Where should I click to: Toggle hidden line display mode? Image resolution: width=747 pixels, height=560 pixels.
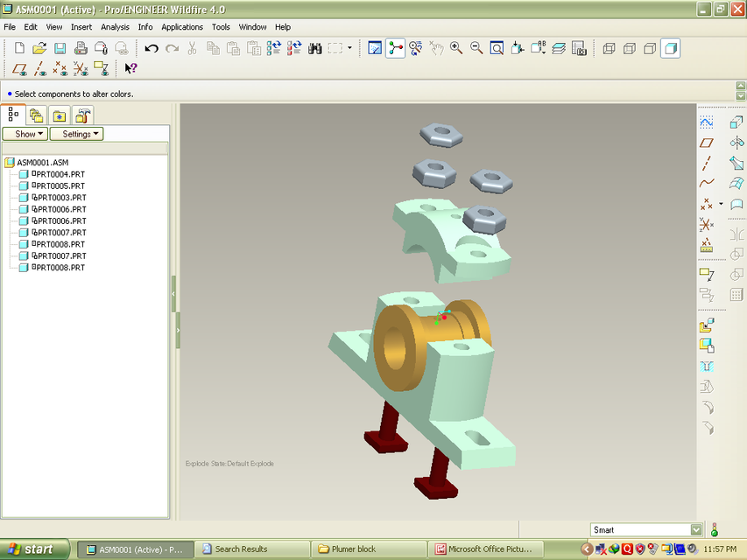pyautogui.click(x=630, y=48)
